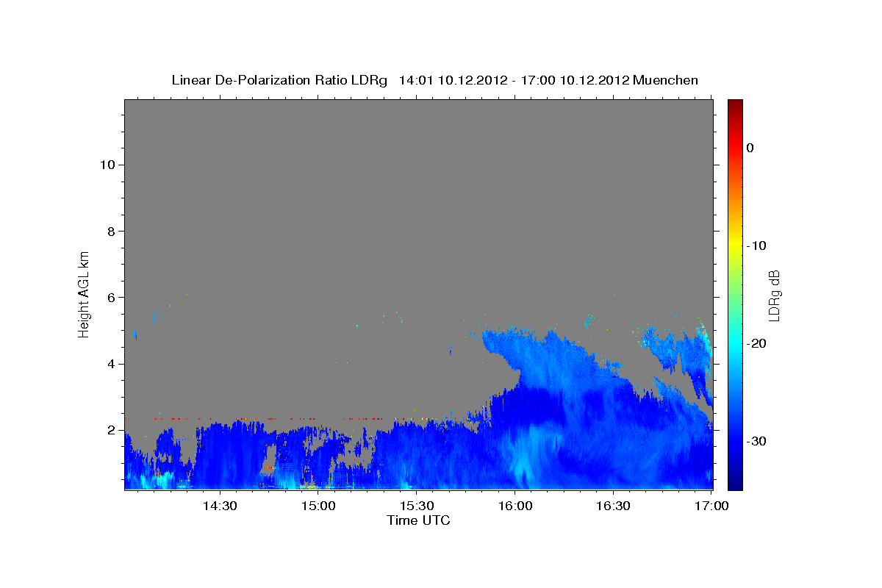Click the 14:30 time tick label
The width and height of the screenshot is (882, 588).
(220, 506)
